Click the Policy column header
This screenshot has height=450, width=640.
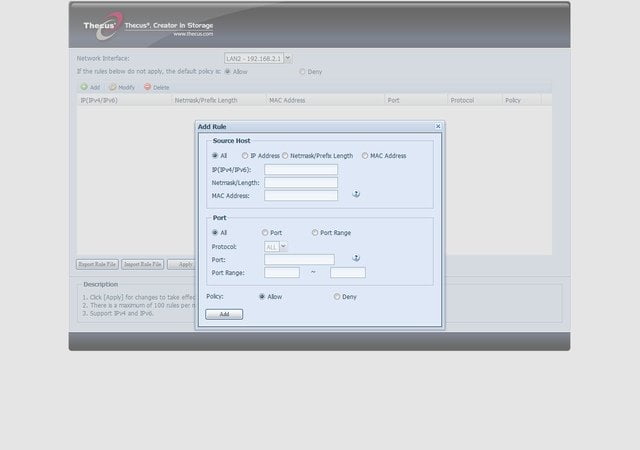522,100
